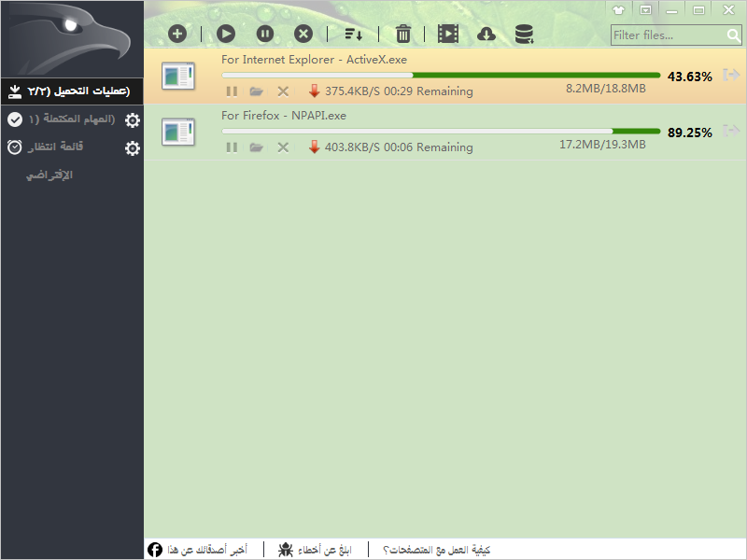Click the eagle logo in sidebar
The height and width of the screenshot is (560, 747).
point(72,38)
